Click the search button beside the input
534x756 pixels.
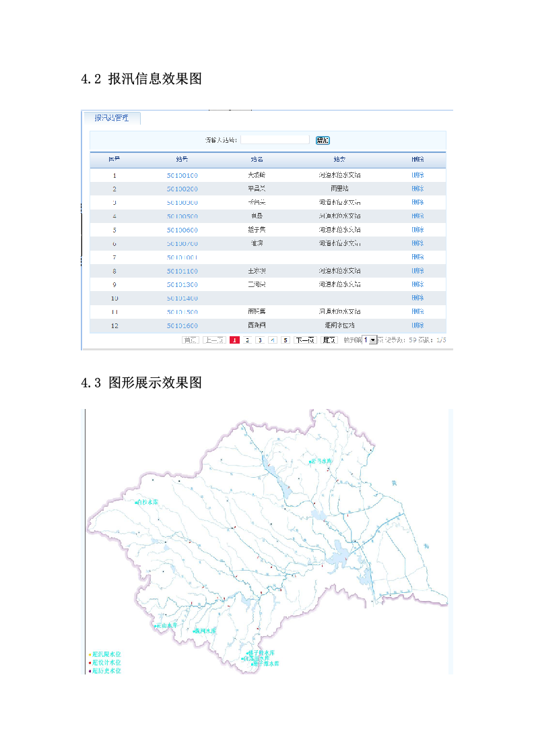[323, 140]
